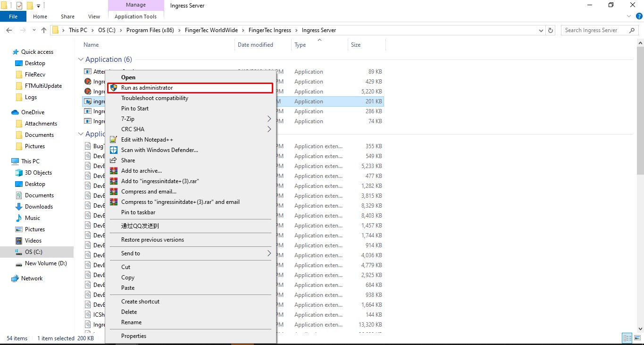This screenshot has height=345, width=644.
Task: Choose Troubleshoot compatibility
Action: coord(155,98)
